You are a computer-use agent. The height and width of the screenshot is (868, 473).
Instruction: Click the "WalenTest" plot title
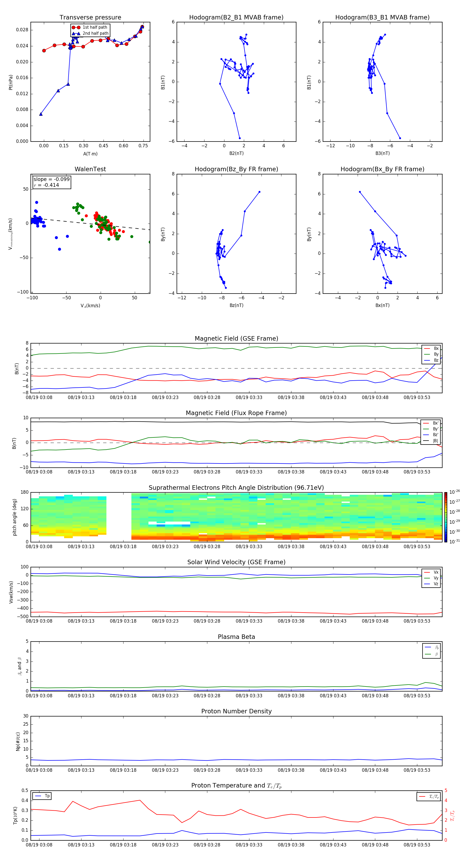[90, 169]
